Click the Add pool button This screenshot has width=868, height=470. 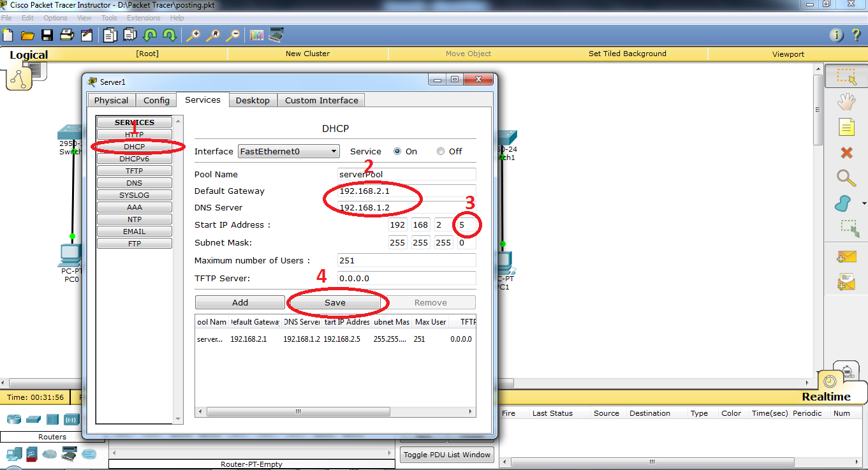pos(240,302)
